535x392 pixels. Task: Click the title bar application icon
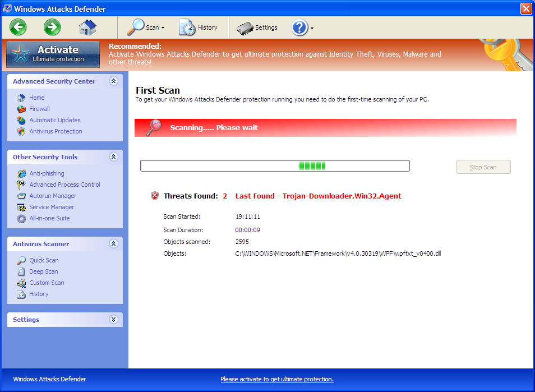(7, 8)
